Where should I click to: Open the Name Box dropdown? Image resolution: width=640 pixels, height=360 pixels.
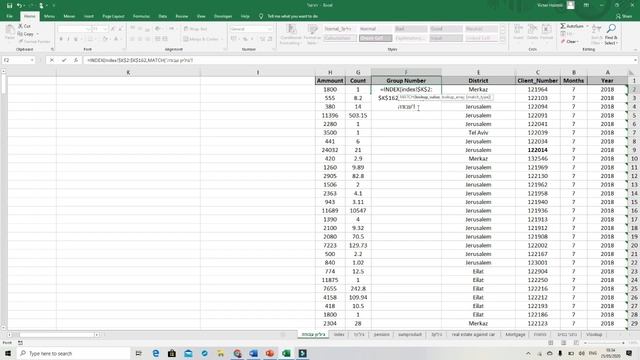click(x=32, y=60)
